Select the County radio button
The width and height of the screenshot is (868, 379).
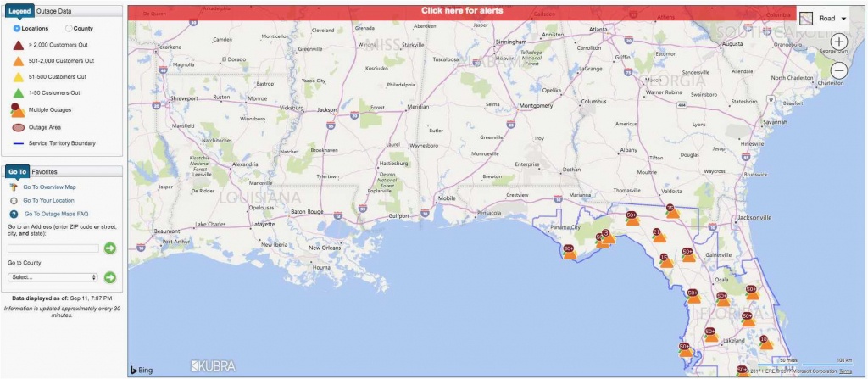pos(69,28)
